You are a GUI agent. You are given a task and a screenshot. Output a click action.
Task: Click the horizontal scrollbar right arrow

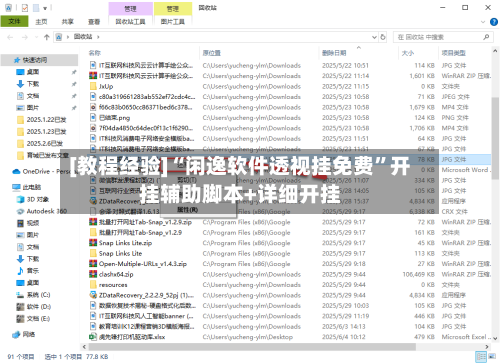[x=487, y=347]
